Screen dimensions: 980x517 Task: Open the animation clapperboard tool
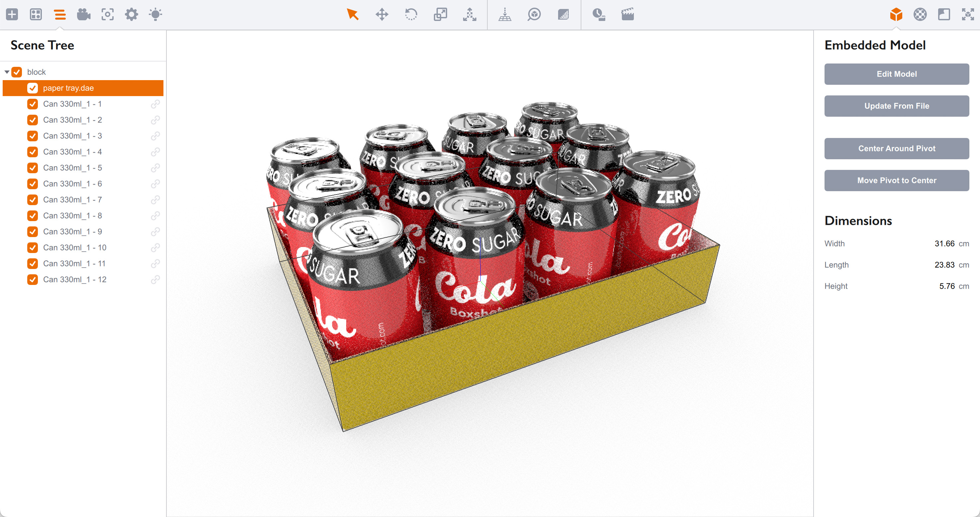coord(627,15)
